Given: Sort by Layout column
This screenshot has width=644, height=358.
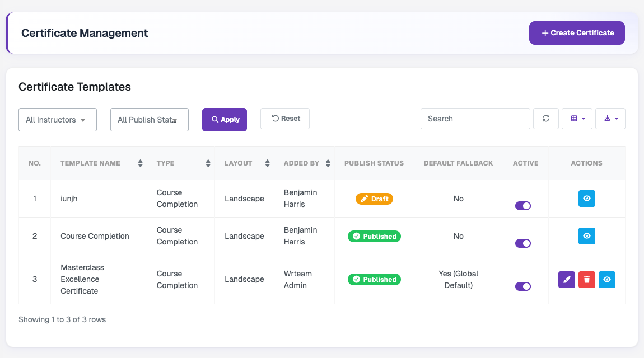Looking at the screenshot, I should coord(244,163).
